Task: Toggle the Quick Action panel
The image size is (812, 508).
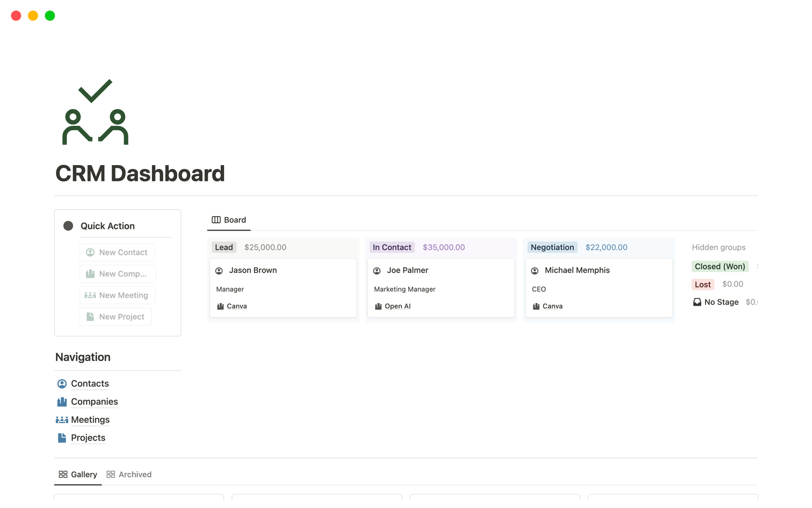Action: tap(69, 226)
